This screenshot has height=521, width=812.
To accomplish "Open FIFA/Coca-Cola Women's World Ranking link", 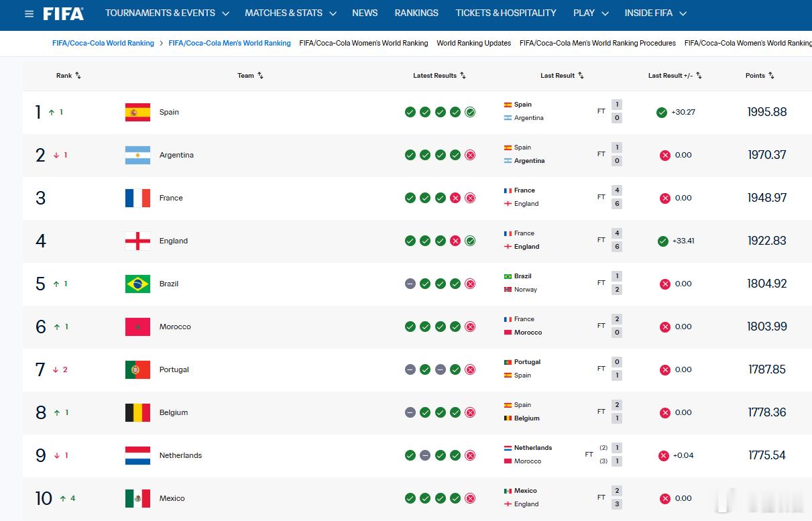I will coord(363,43).
